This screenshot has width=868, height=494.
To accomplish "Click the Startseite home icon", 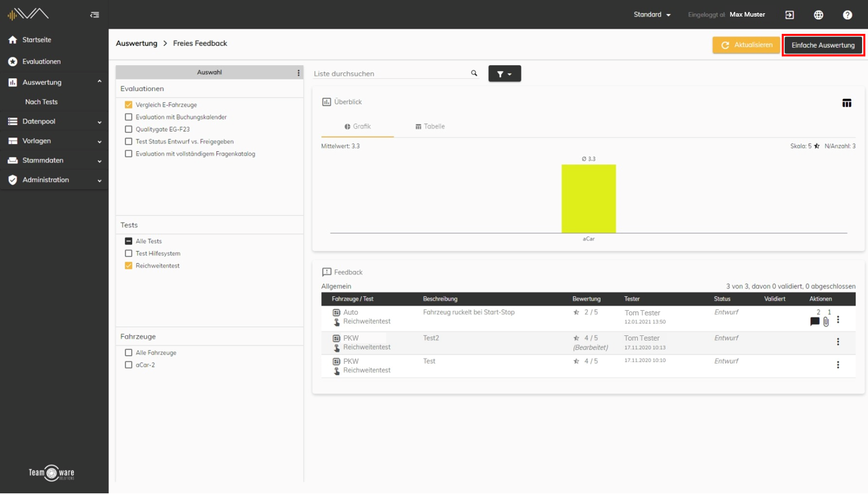I will [x=13, y=40].
